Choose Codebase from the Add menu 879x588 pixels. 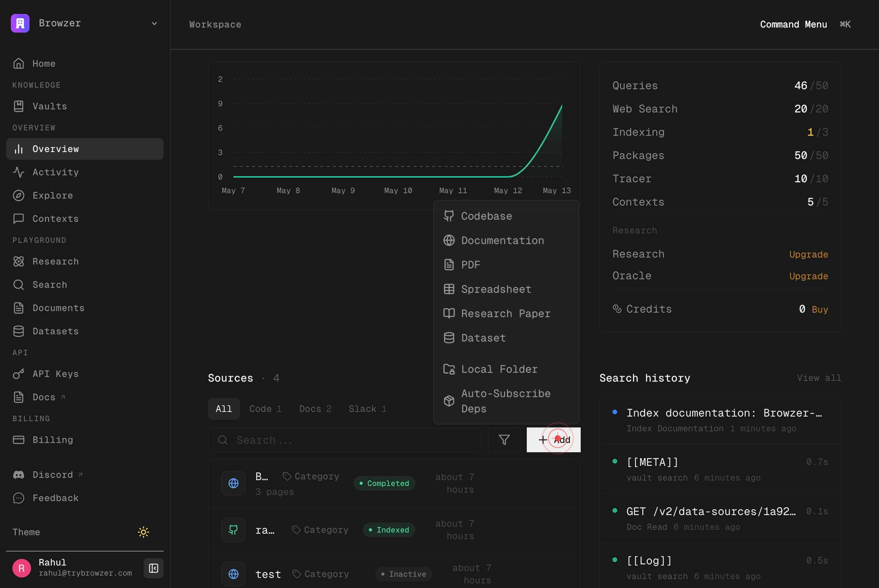pos(506,216)
